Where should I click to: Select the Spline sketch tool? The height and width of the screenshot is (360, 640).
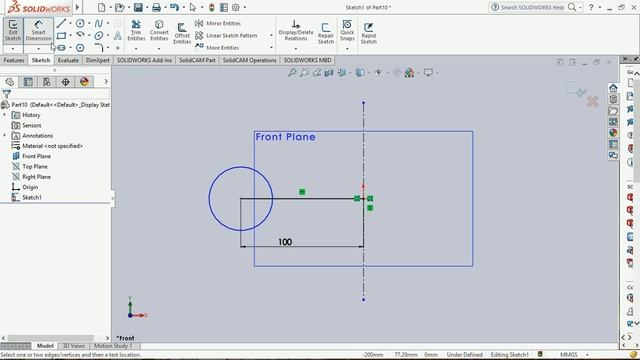[99, 23]
